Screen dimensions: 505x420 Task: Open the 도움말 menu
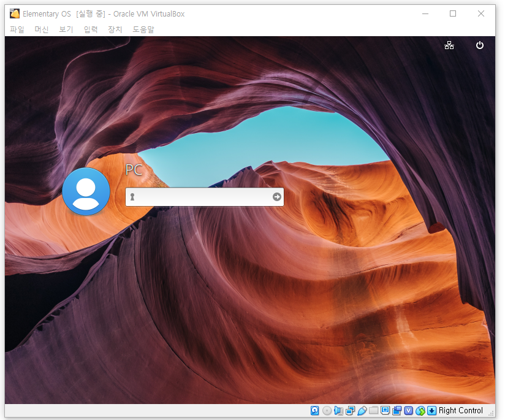(x=143, y=29)
